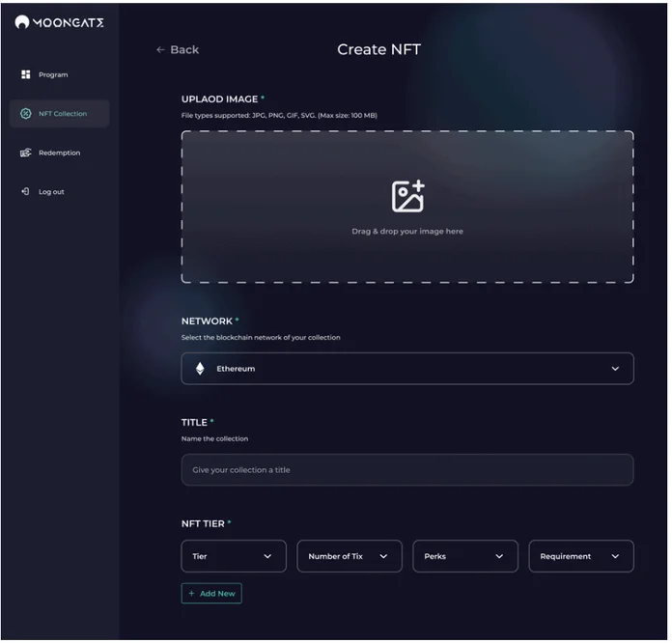The width and height of the screenshot is (672, 643).
Task: Click the plus icon in Add New
Action: pyautogui.click(x=191, y=594)
